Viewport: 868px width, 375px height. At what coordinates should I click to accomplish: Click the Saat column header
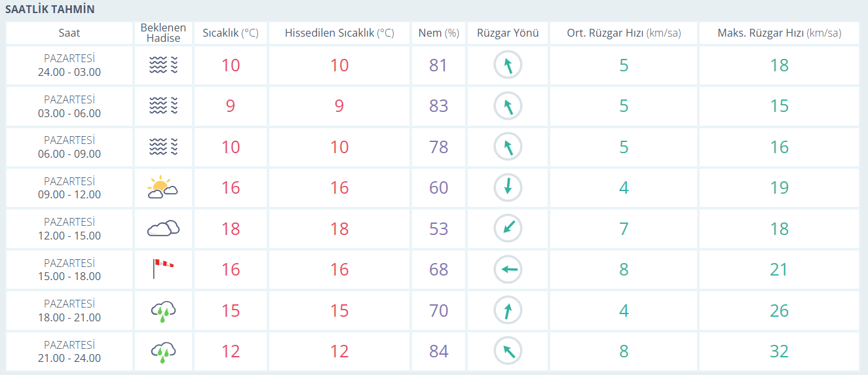click(69, 33)
